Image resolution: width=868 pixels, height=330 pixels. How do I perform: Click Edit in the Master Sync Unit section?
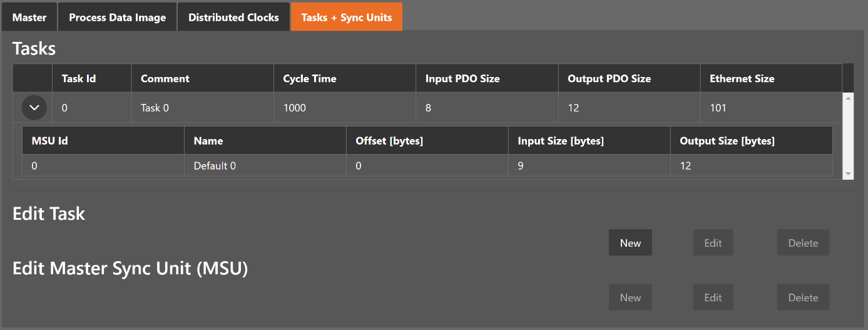pos(713,297)
